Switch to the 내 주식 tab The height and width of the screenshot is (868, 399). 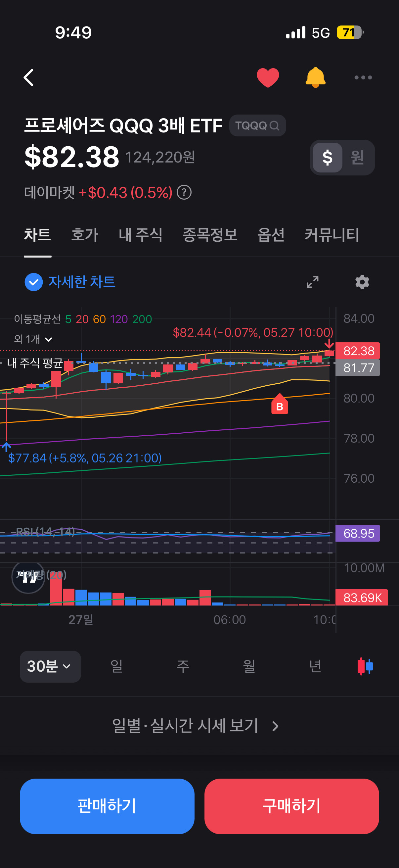140,234
